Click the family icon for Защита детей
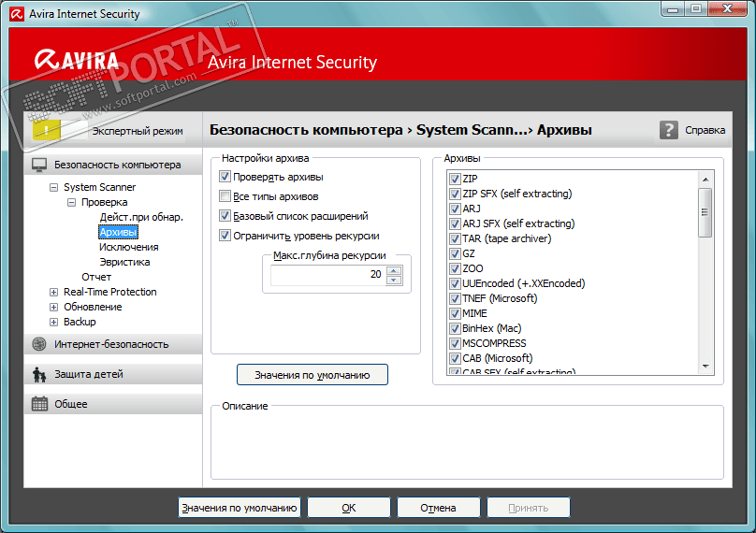This screenshot has height=533, width=756. [39, 374]
